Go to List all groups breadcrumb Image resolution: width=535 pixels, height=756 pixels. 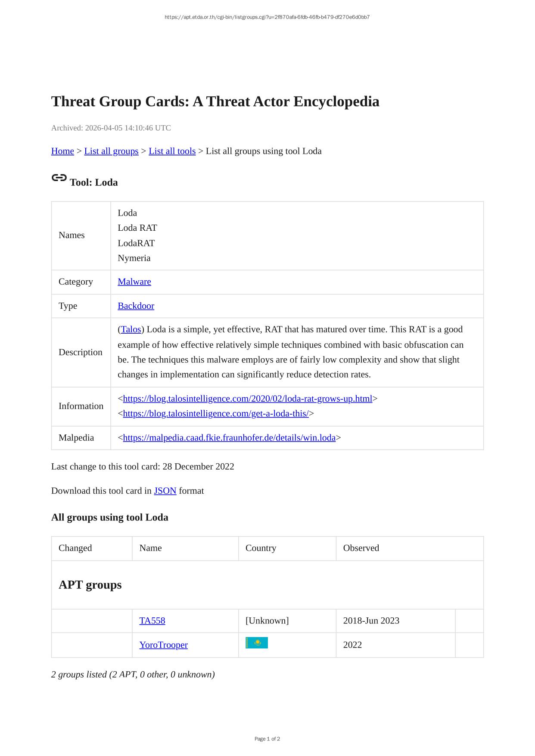[111, 151]
